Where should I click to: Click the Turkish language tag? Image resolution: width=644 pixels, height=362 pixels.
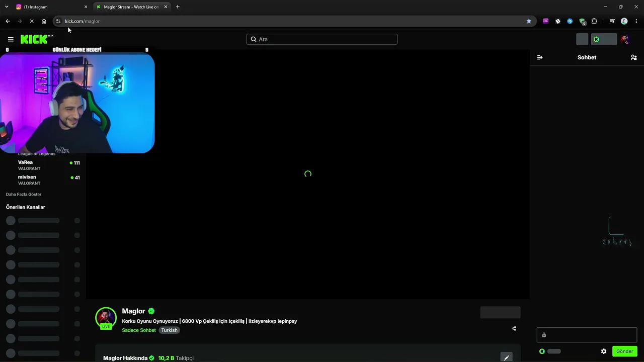[x=170, y=330]
